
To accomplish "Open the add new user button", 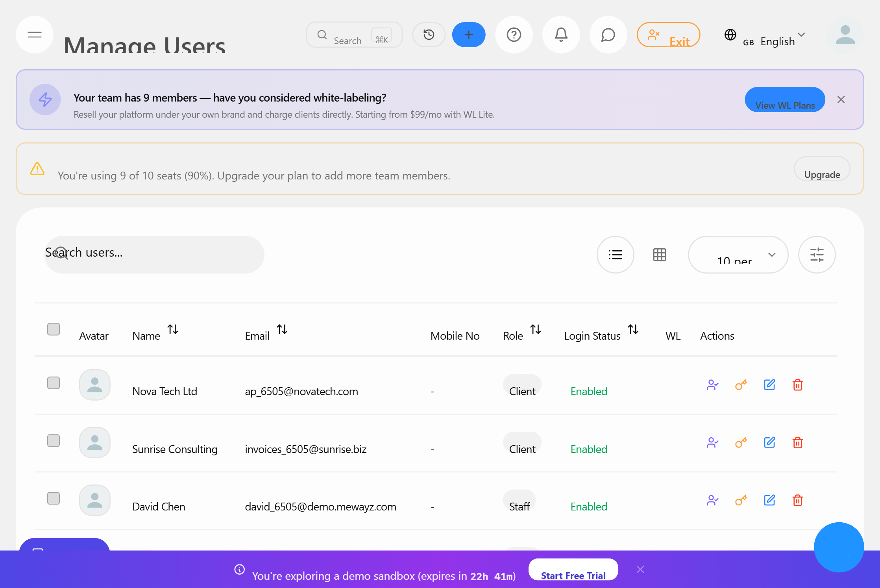I will pos(468,35).
